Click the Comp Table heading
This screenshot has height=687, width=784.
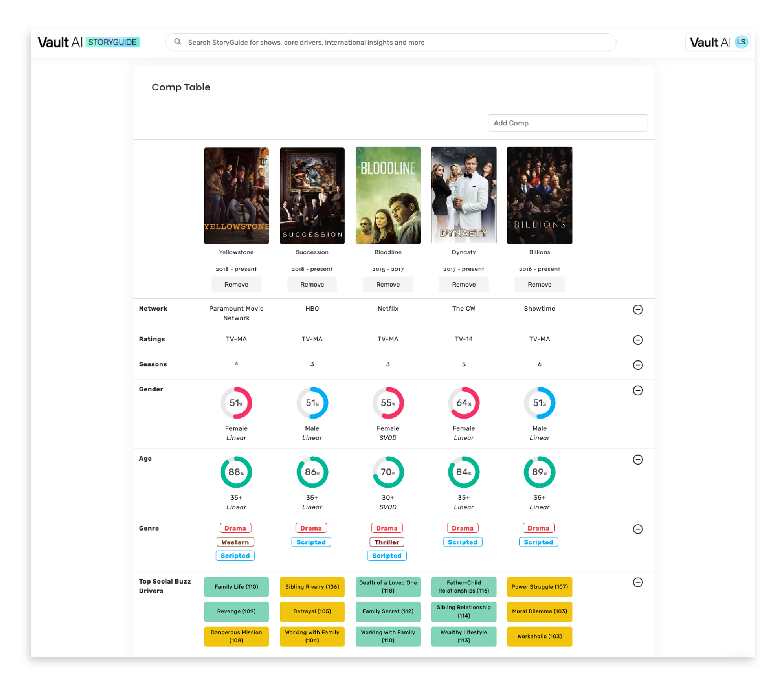181,87
